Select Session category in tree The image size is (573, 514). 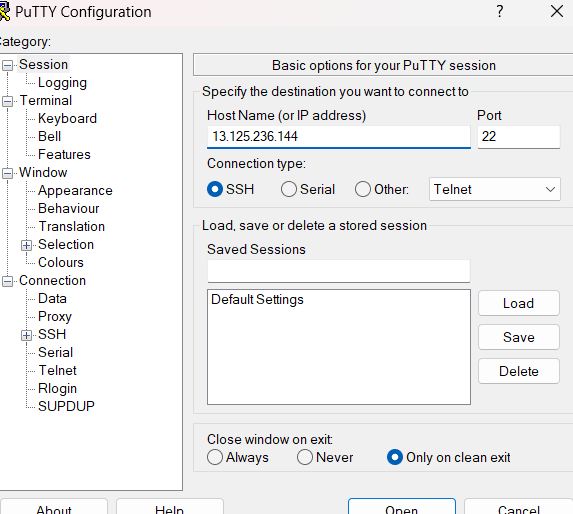coord(43,64)
